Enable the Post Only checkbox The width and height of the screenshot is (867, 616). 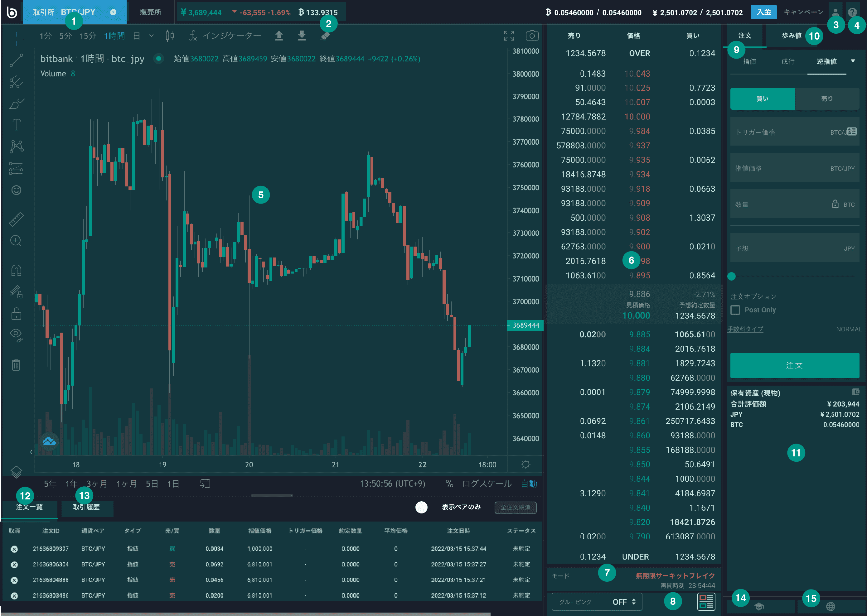tap(735, 310)
